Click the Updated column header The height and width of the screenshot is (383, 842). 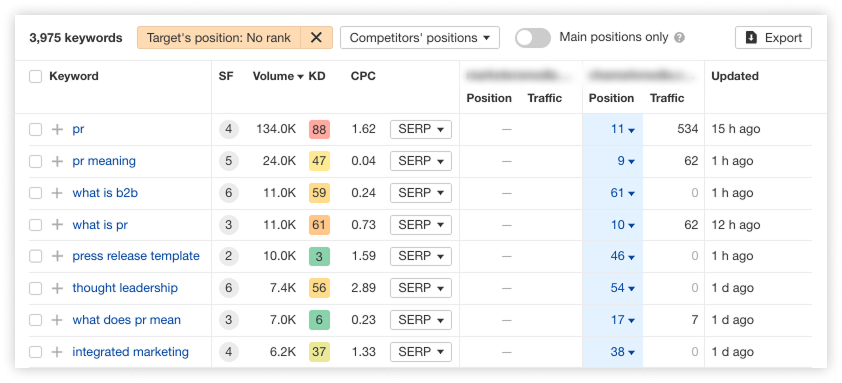pyautogui.click(x=735, y=76)
